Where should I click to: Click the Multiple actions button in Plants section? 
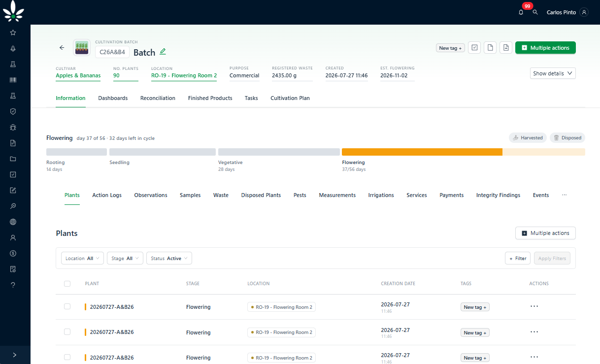[545, 233]
